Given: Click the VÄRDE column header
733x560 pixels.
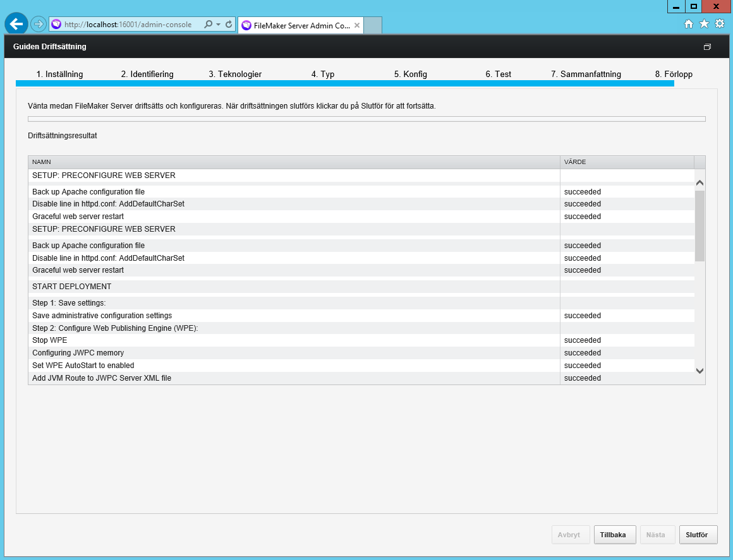Looking at the screenshot, I should coord(627,162).
